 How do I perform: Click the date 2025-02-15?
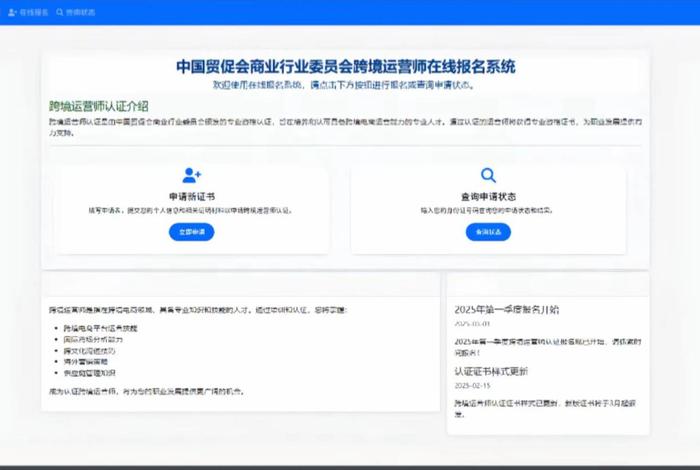472,385
